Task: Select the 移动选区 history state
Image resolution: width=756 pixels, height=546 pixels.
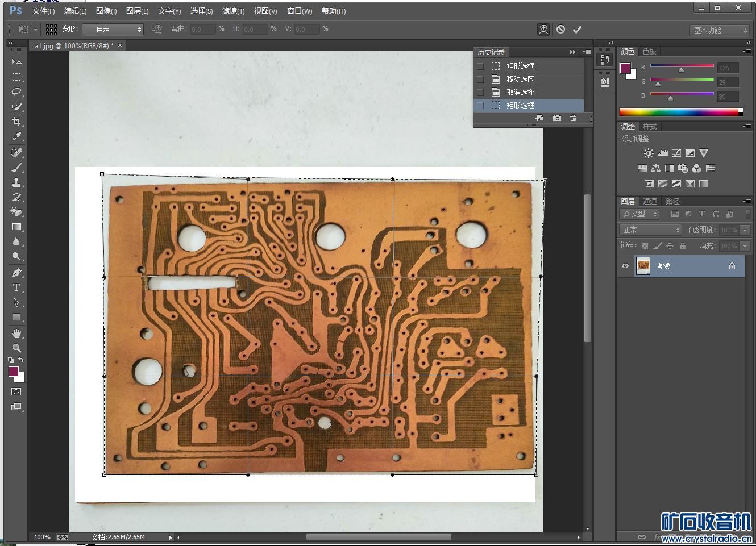Action: tap(529, 80)
